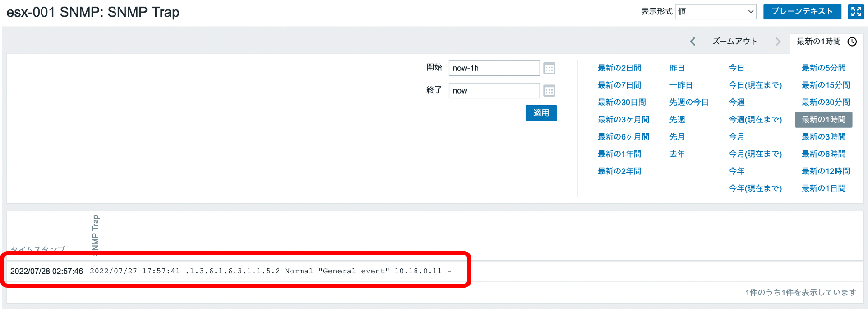The width and height of the screenshot is (868, 309).
Task: Select 最新の3ヶ月間 range
Action: pyautogui.click(x=623, y=119)
